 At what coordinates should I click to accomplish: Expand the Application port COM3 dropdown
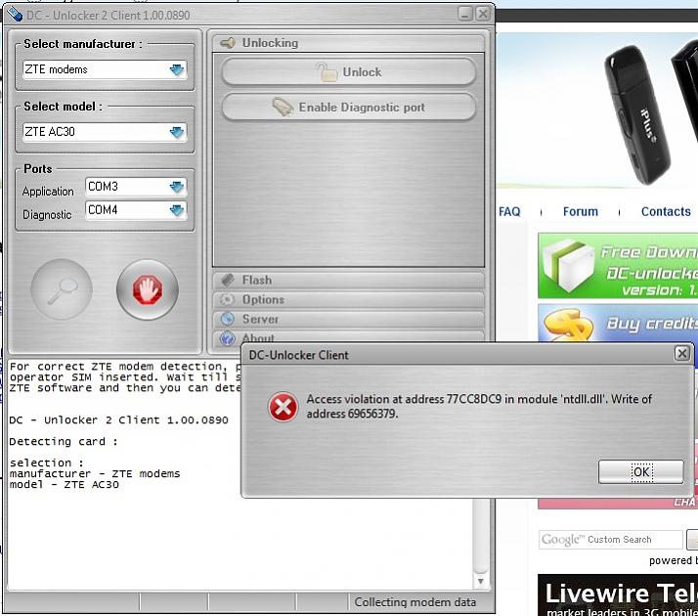(176, 187)
